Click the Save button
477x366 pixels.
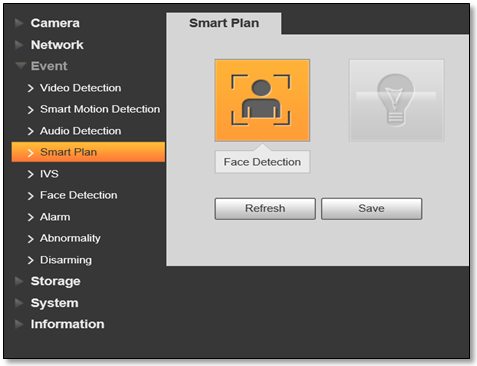[x=371, y=209]
